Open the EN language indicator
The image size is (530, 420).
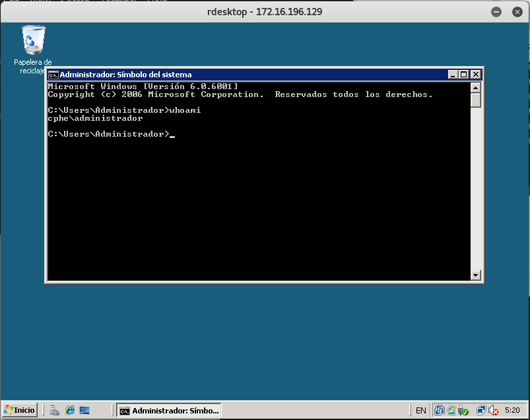pos(420,411)
